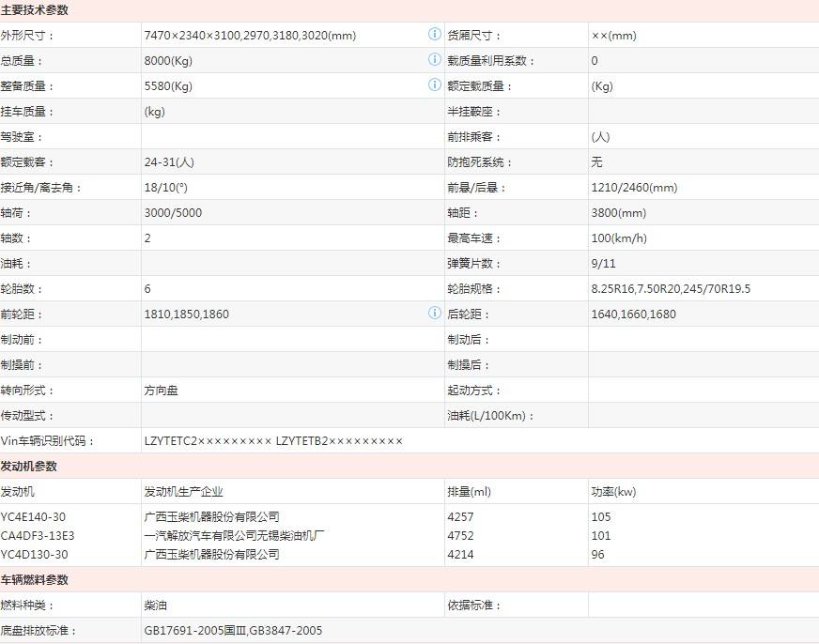Viewport: 819px width, 644px height.
Task: Select dimensions value 7470×2340×3100,2970,3180,3020(mm)
Action: pyautogui.click(x=250, y=36)
